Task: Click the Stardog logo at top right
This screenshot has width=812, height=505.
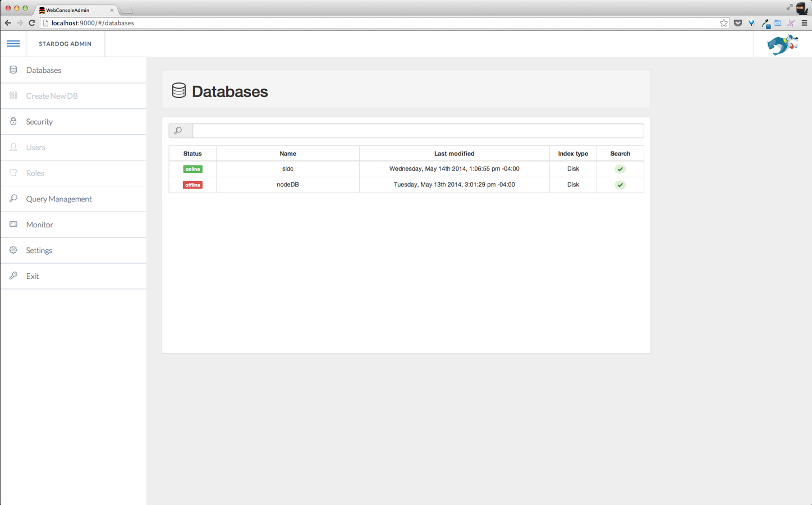Action: click(783, 44)
